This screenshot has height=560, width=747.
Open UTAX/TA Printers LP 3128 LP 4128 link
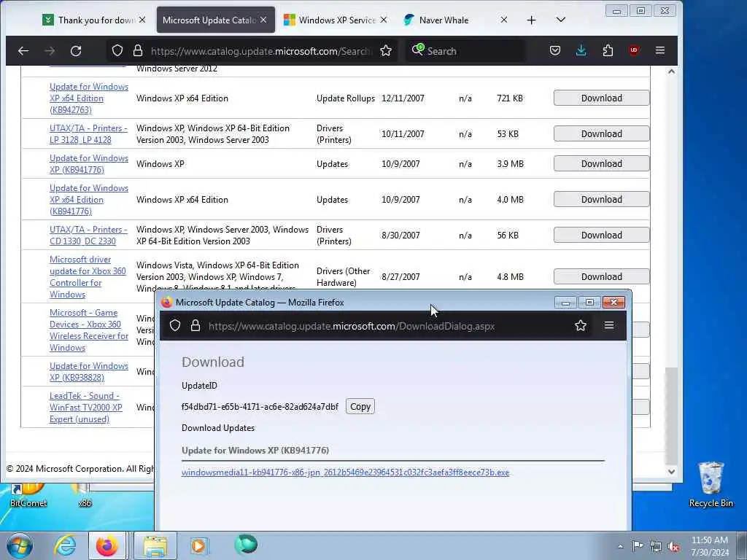pos(88,134)
